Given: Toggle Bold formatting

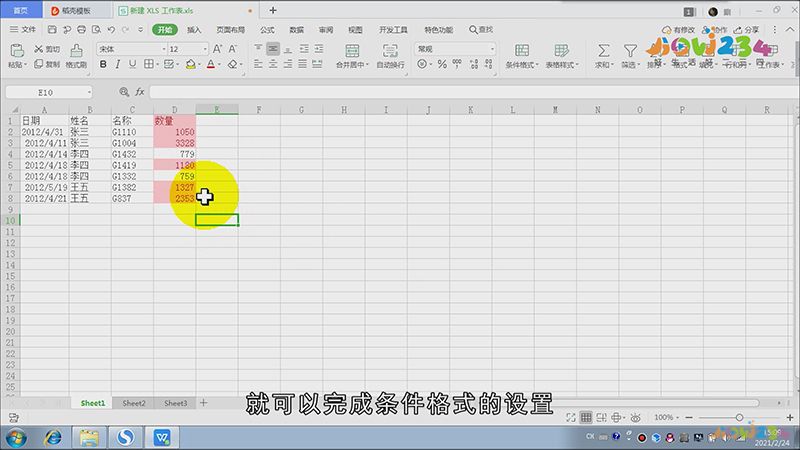Looking at the screenshot, I should [x=103, y=64].
